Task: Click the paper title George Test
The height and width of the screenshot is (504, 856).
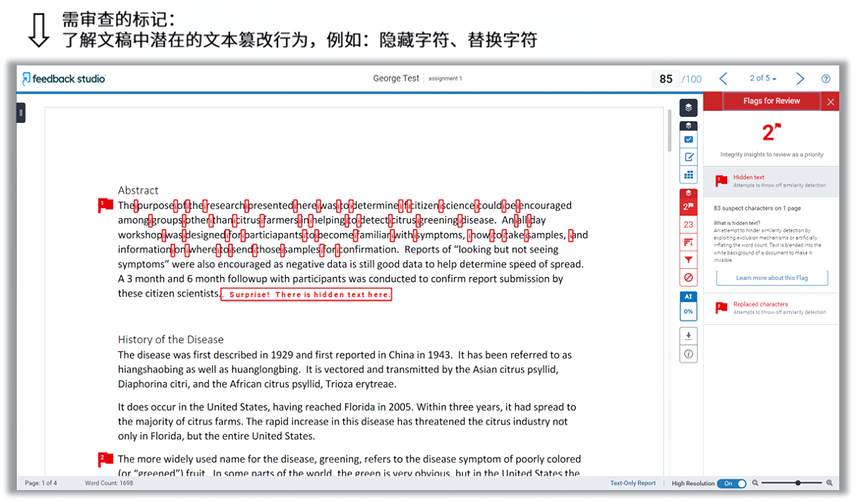Action: 396,78
